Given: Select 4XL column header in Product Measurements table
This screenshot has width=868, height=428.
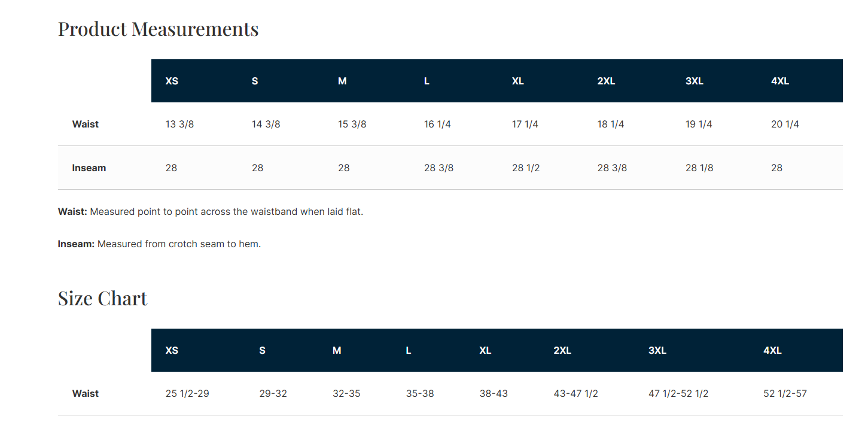Looking at the screenshot, I should tap(780, 81).
